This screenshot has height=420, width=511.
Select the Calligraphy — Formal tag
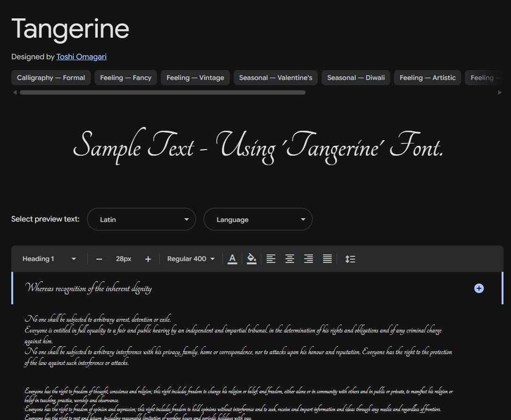click(51, 78)
